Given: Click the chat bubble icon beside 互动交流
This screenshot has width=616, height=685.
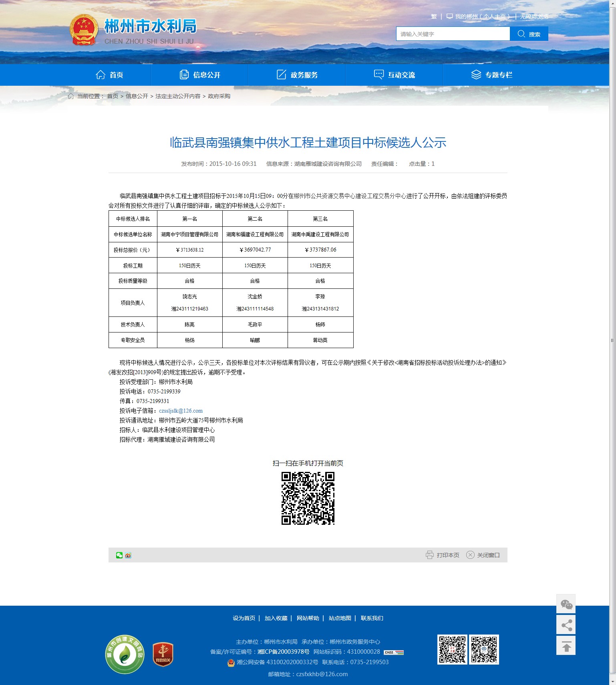Looking at the screenshot, I should [379, 75].
